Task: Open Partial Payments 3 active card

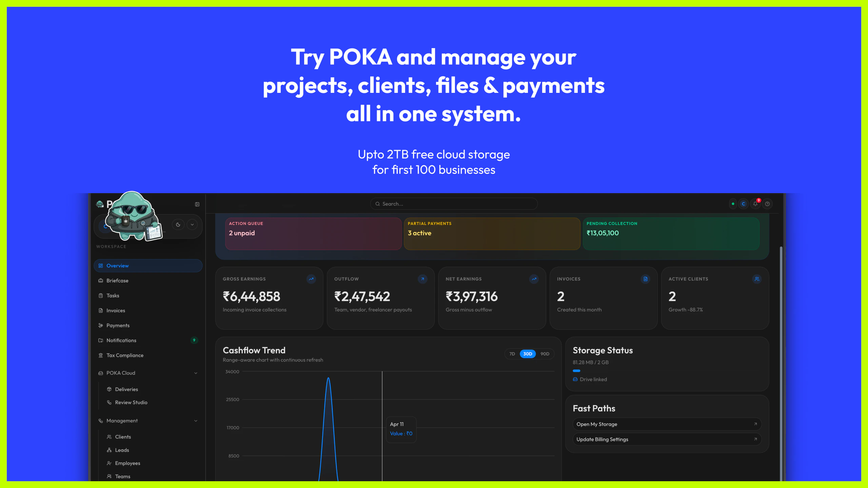Action: [492, 234]
